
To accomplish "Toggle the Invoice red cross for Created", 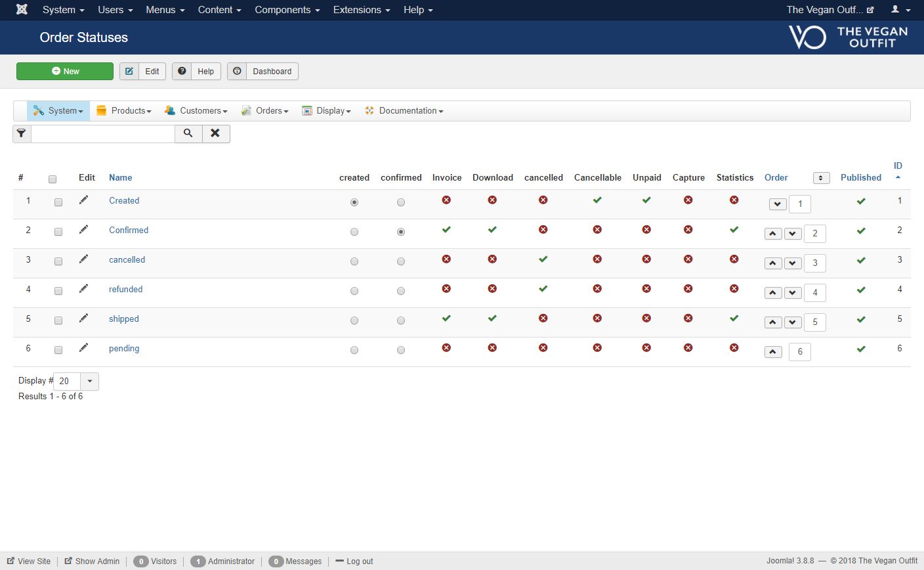I will (x=446, y=200).
